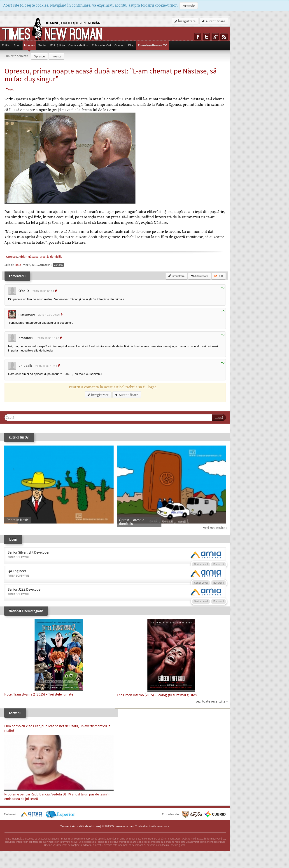Image resolution: width=289 pixels, height=868 pixels.
Task: Select the Oprescu hot topic tag
Action: [x=39, y=56]
